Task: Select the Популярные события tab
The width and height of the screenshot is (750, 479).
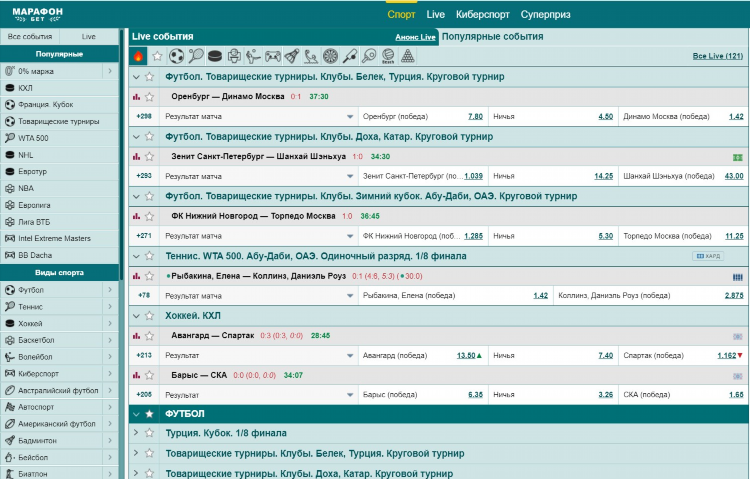Action: tap(493, 36)
